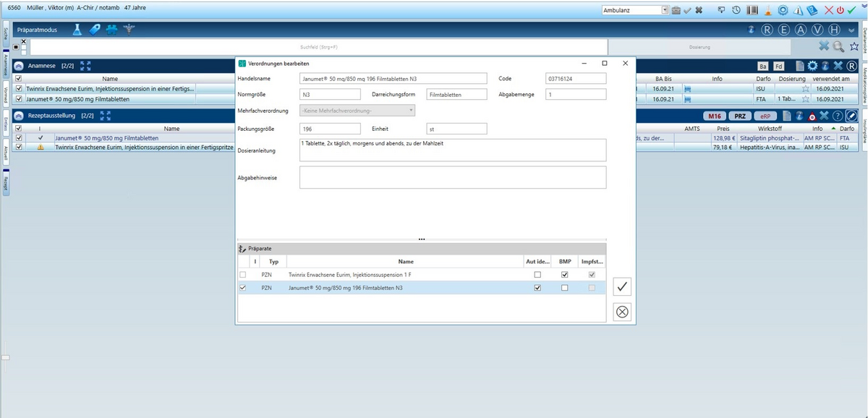This screenshot has height=418, width=868.
Task: Click the circled H icon
Action: click(834, 30)
